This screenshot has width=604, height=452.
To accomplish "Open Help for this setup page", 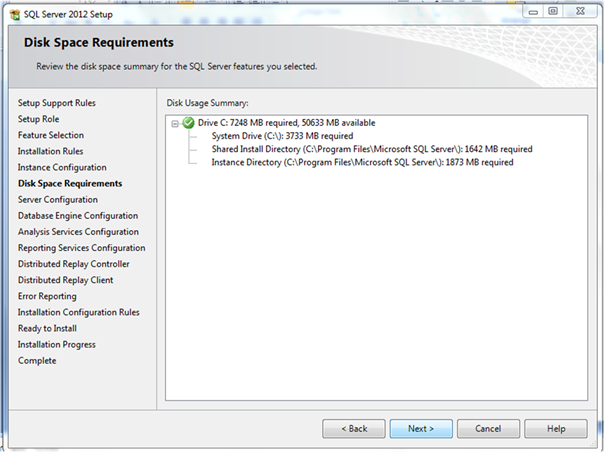I will [x=556, y=429].
